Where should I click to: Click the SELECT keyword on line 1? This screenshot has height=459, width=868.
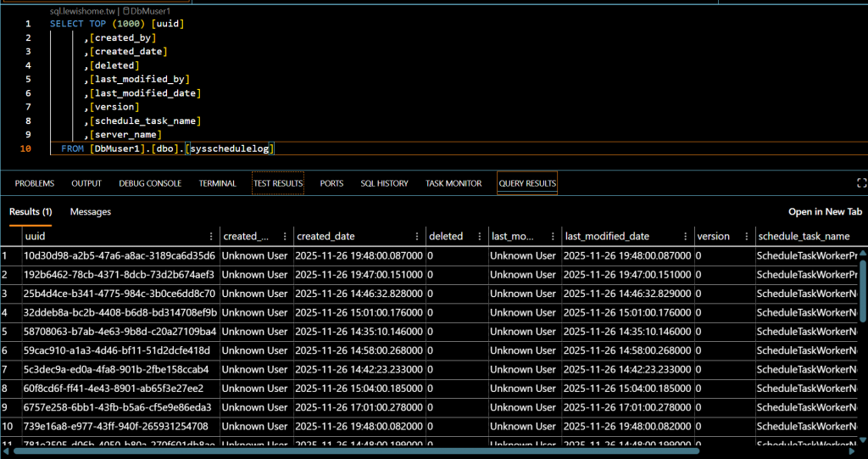click(x=66, y=24)
